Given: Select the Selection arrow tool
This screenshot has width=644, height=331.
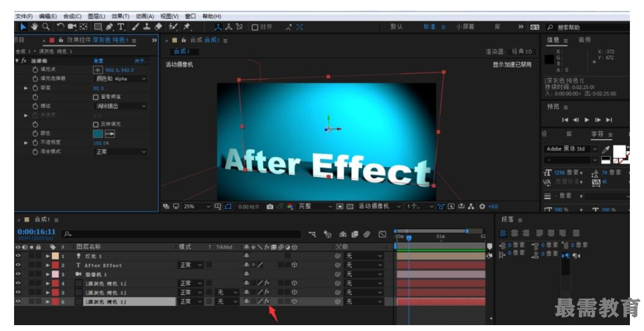Looking at the screenshot, I should (23, 27).
